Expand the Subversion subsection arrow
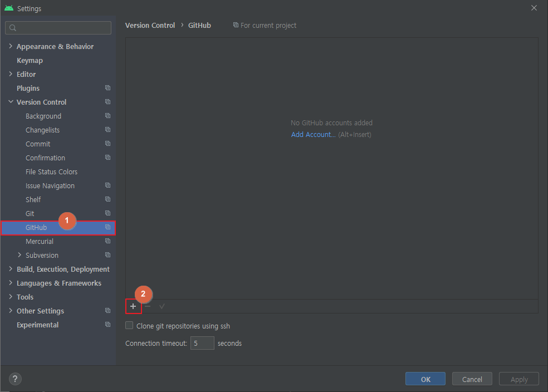Screen dimensions: 548x392 point(19,255)
